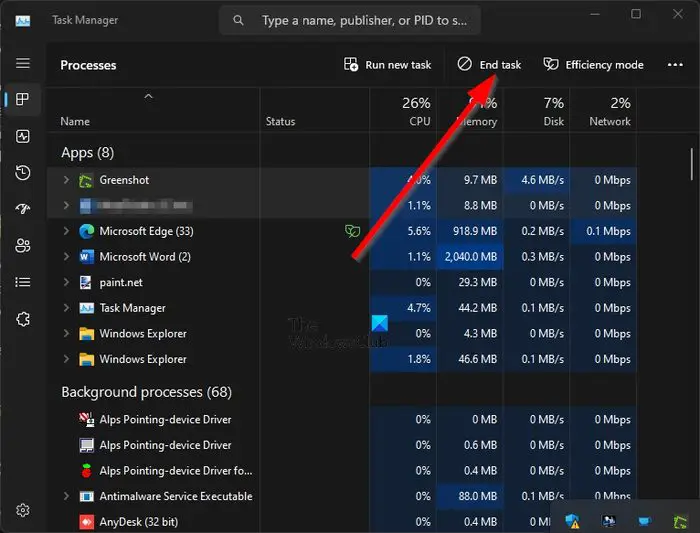Click the search magnifier icon
Image resolution: width=700 pixels, height=533 pixels.
pos(238,20)
